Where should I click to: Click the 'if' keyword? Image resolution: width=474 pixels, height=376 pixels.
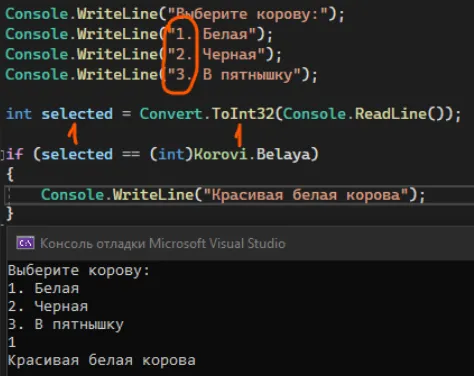pyautogui.click(x=14, y=154)
